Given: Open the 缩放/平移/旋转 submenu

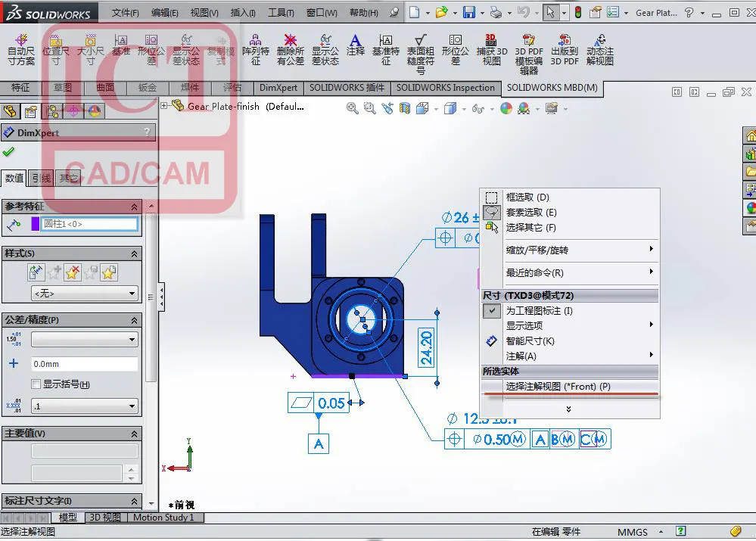Looking at the screenshot, I should coord(570,250).
